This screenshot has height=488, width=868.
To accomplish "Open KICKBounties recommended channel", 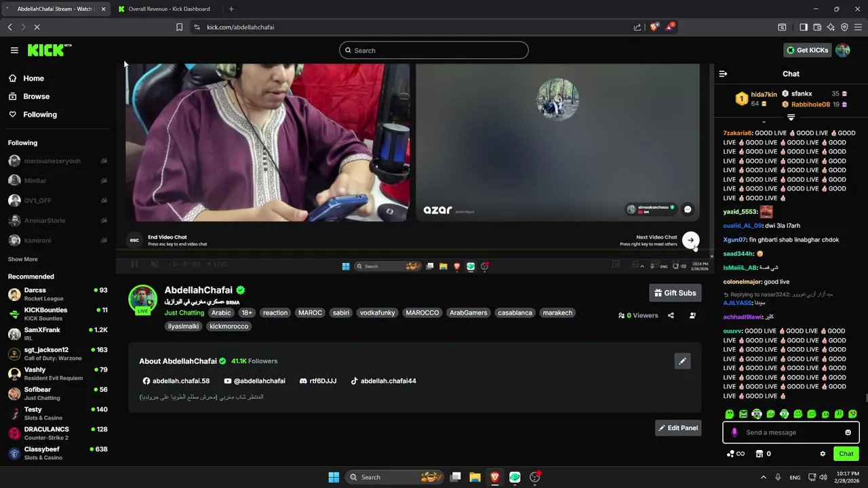I will 58,314.
